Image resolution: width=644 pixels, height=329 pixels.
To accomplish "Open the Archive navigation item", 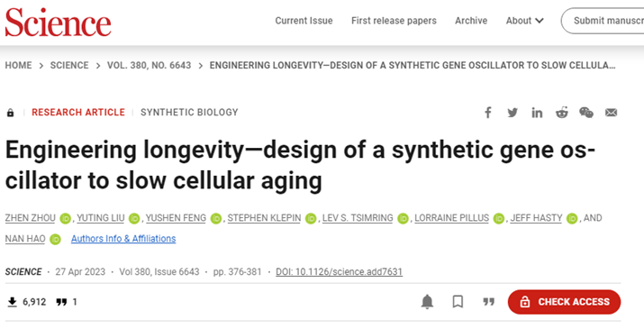I will [x=471, y=21].
